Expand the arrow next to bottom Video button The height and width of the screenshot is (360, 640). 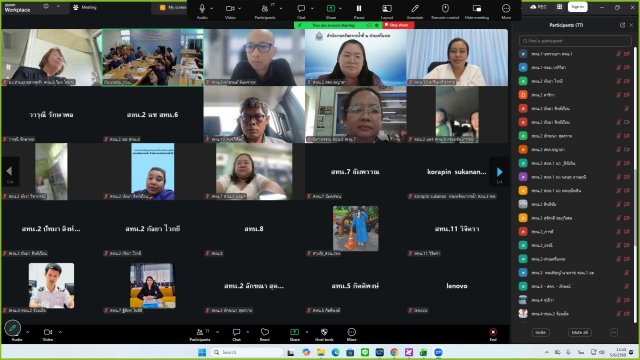(60, 332)
